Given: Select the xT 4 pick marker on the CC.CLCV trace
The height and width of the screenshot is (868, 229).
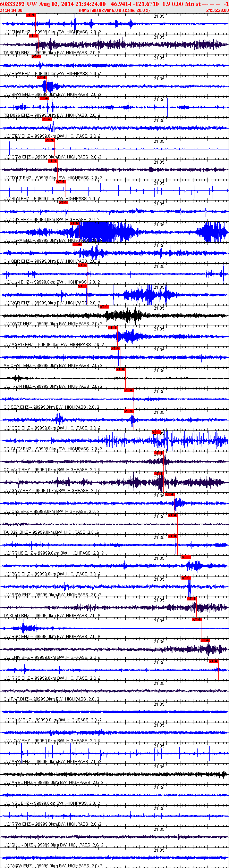Looking at the screenshot, I should [156, 432].
